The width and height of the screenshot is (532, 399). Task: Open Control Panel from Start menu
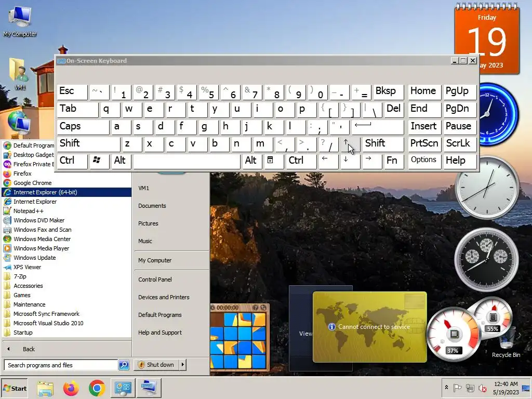(155, 280)
